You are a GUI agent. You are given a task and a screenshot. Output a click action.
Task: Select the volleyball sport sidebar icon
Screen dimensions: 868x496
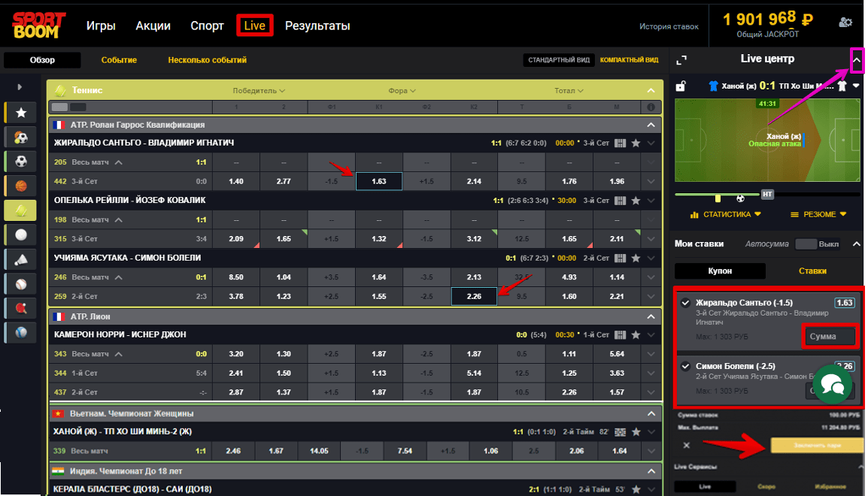point(21,235)
